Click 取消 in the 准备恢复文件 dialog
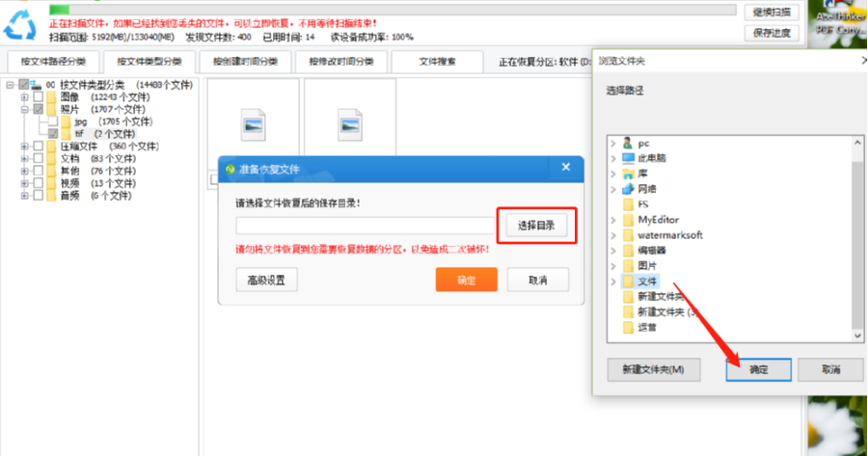Screen dimensions: 868x456 (x=537, y=280)
